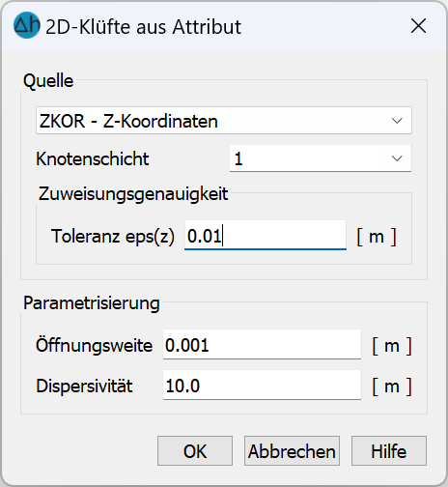Click the Knotenschicht label
448x487 pixels.
tap(93, 158)
